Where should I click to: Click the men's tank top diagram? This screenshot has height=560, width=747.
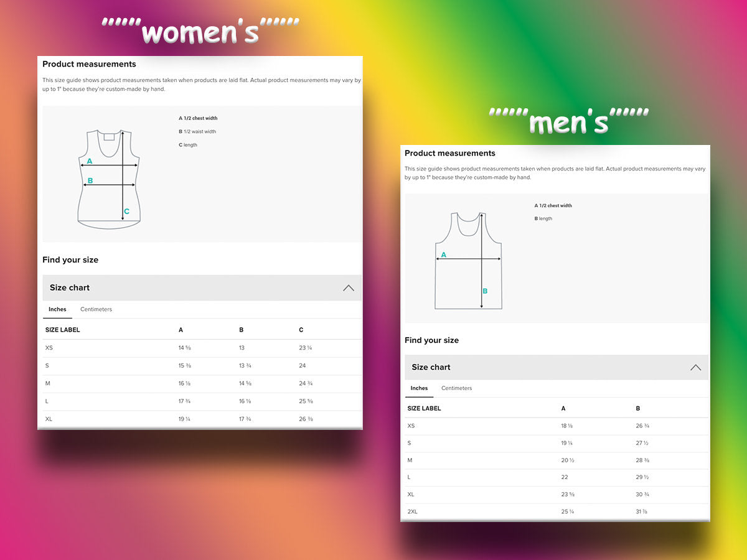(468, 261)
